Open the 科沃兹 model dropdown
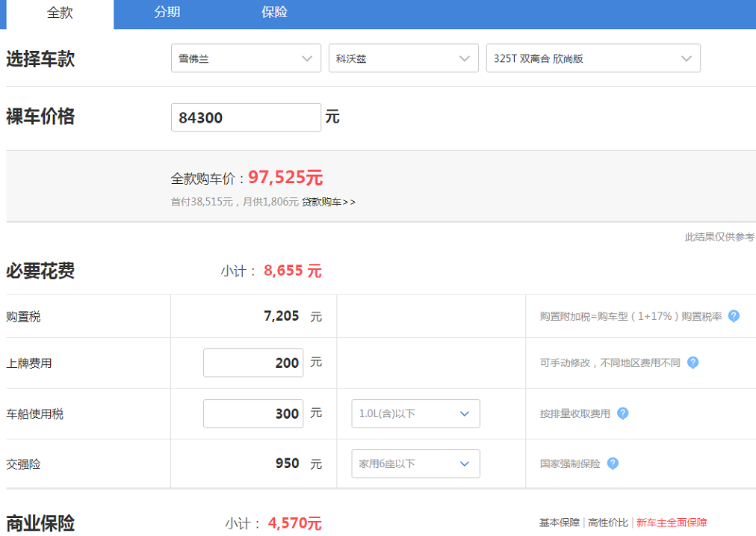 403,58
